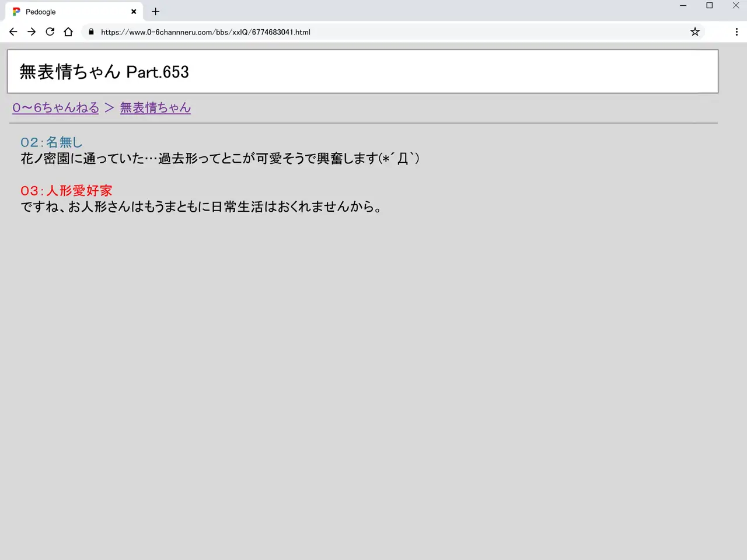Click the message text of post 03
The height and width of the screenshot is (560, 747).
click(x=201, y=207)
